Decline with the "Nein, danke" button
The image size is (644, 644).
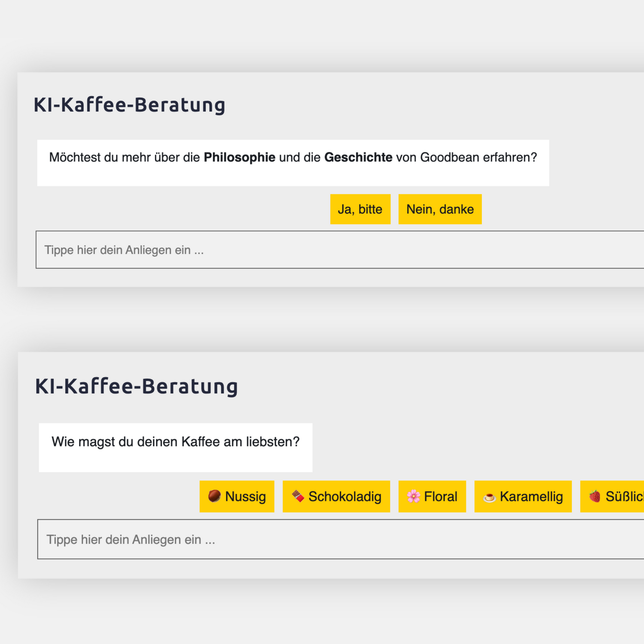440,209
